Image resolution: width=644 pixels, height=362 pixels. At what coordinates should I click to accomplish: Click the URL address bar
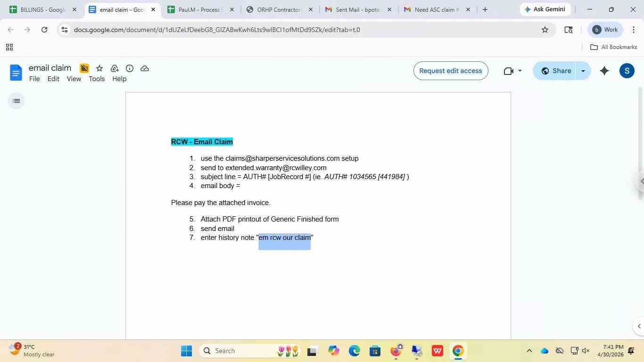pyautogui.click(x=302, y=30)
